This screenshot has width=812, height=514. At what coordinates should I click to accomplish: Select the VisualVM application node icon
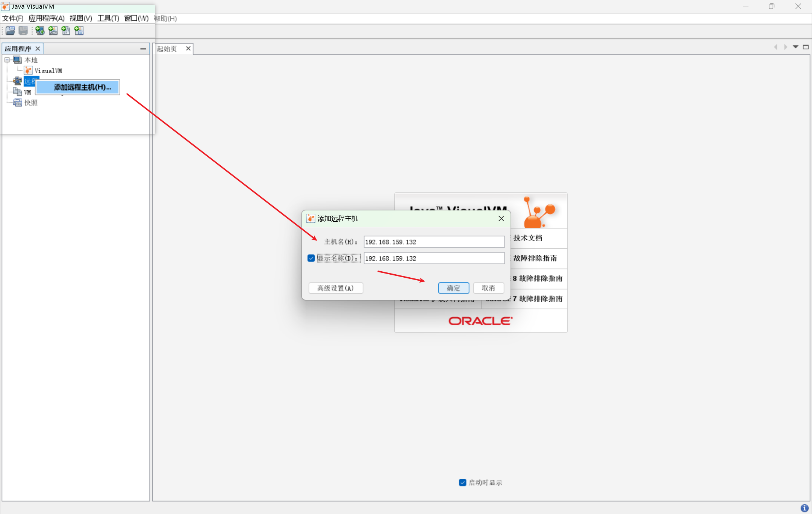(28, 71)
